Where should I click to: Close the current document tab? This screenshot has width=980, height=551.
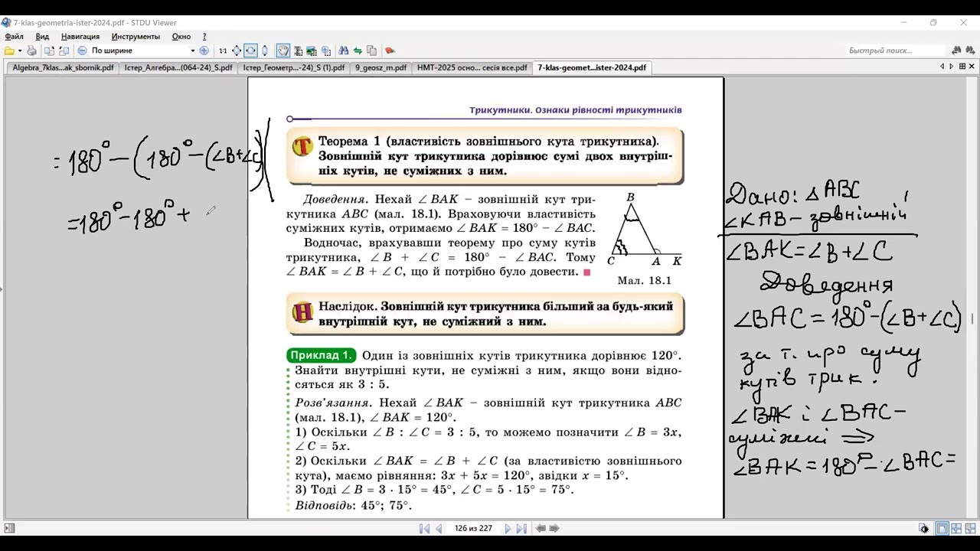click(x=972, y=67)
